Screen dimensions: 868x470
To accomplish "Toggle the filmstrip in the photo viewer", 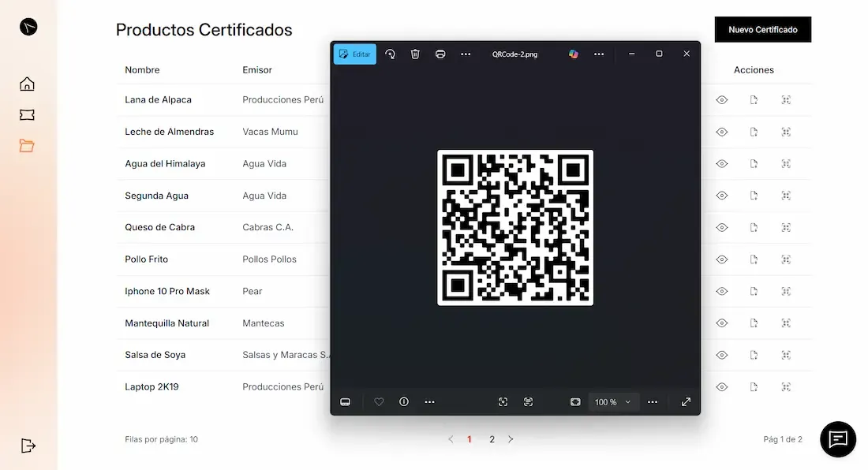I will [x=346, y=402].
